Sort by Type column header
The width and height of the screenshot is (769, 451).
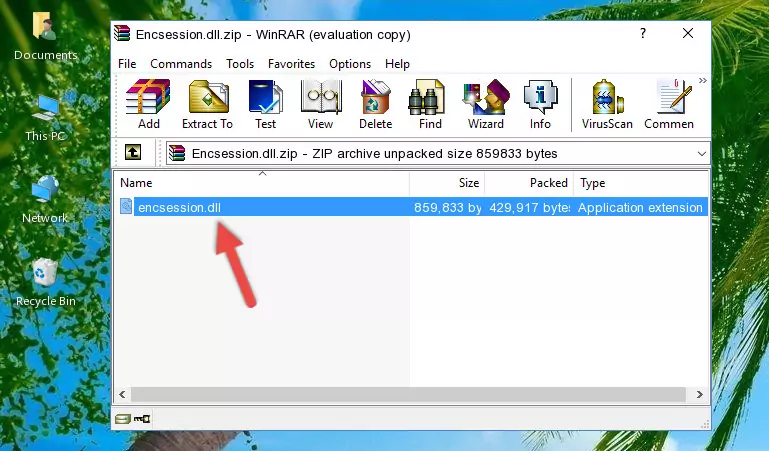tap(641, 183)
